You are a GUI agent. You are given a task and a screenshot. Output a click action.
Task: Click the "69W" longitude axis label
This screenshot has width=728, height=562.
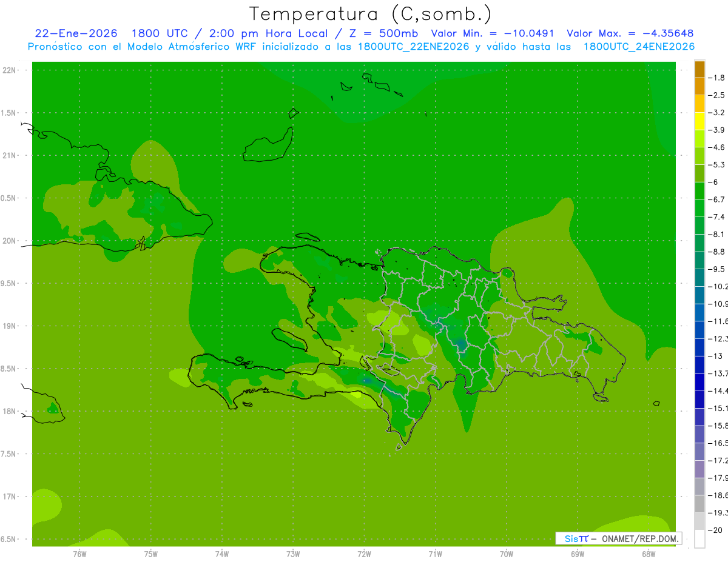pos(578,554)
